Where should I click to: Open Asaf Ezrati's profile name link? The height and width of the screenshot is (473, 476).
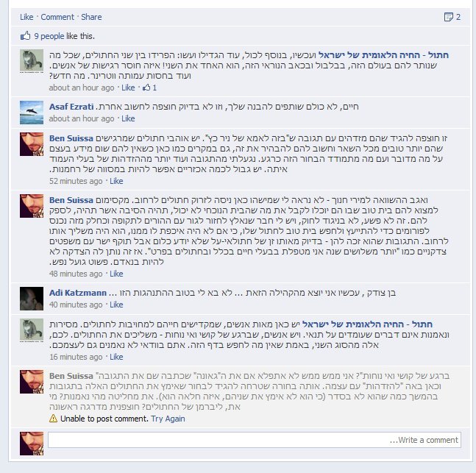[71, 107]
